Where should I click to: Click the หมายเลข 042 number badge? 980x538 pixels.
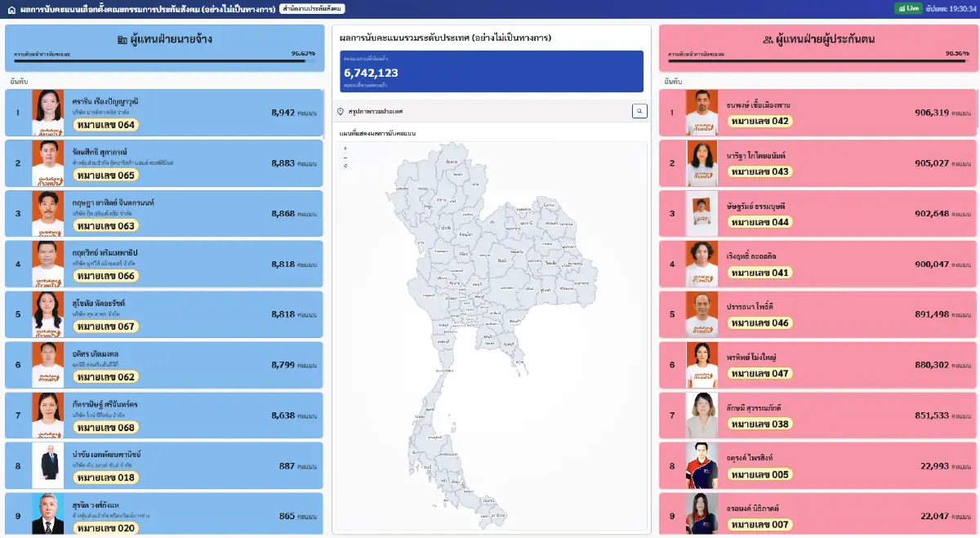pos(759,122)
